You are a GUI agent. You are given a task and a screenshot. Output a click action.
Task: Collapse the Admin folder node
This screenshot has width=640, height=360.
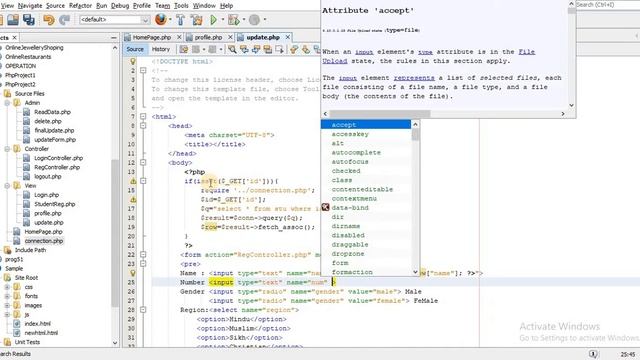pos(7,103)
